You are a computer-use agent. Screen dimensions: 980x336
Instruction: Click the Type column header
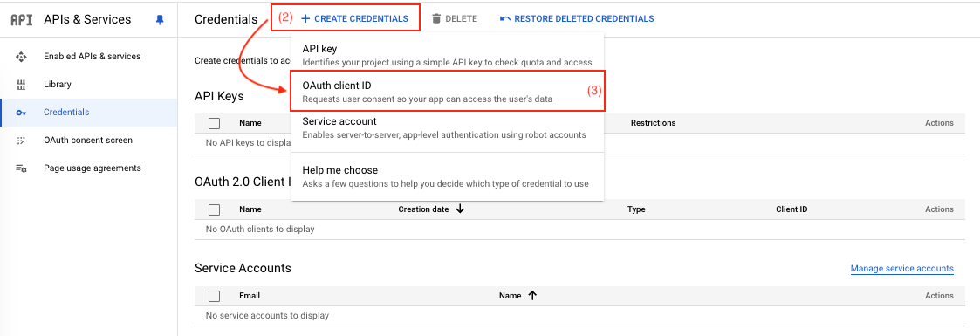pos(636,209)
